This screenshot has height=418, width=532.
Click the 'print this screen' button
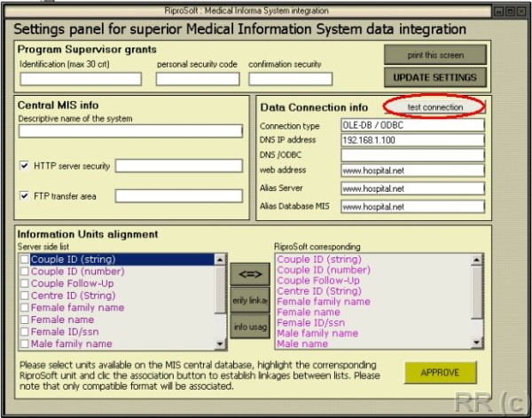pyautogui.click(x=435, y=55)
